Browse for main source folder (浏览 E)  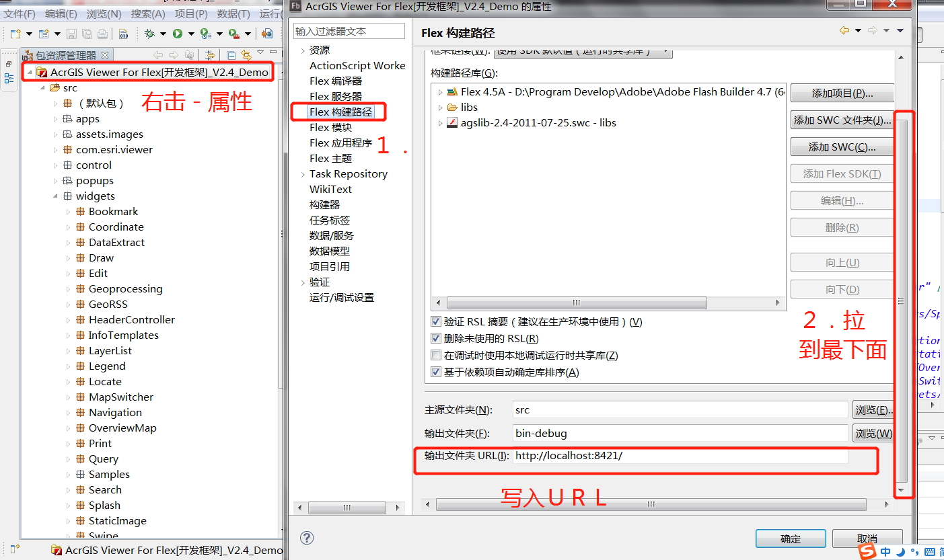click(x=873, y=410)
